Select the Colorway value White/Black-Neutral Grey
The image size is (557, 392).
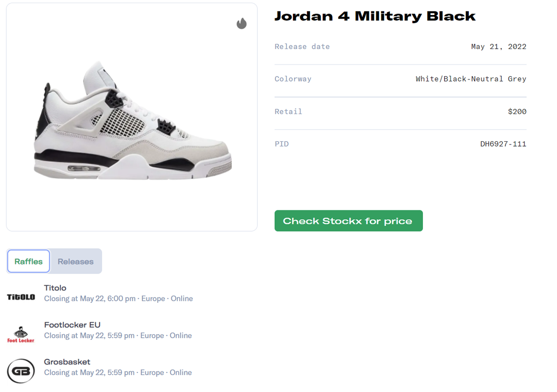tap(471, 79)
